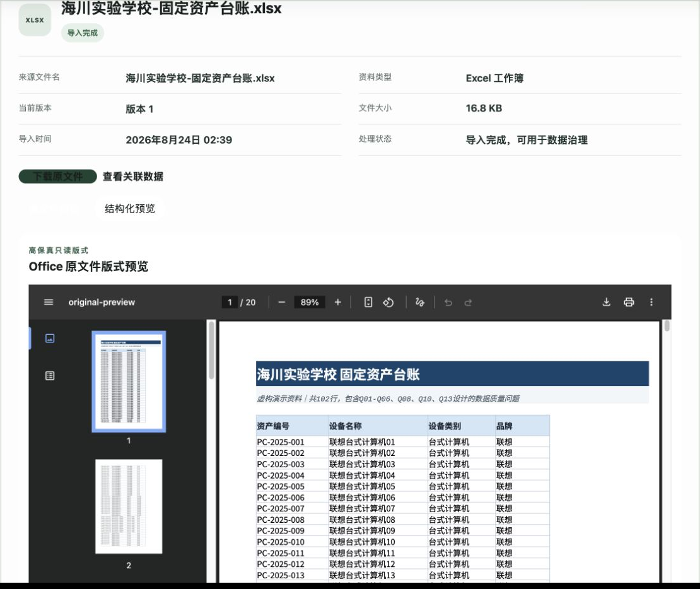The height and width of the screenshot is (589, 700).
Task: Click the zoom level field showing 89%
Action: click(310, 302)
